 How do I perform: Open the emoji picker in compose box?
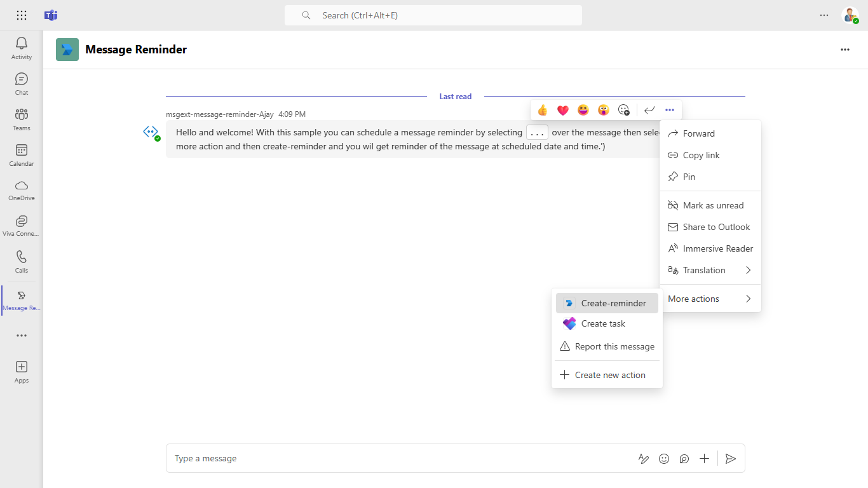click(x=664, y=459)
